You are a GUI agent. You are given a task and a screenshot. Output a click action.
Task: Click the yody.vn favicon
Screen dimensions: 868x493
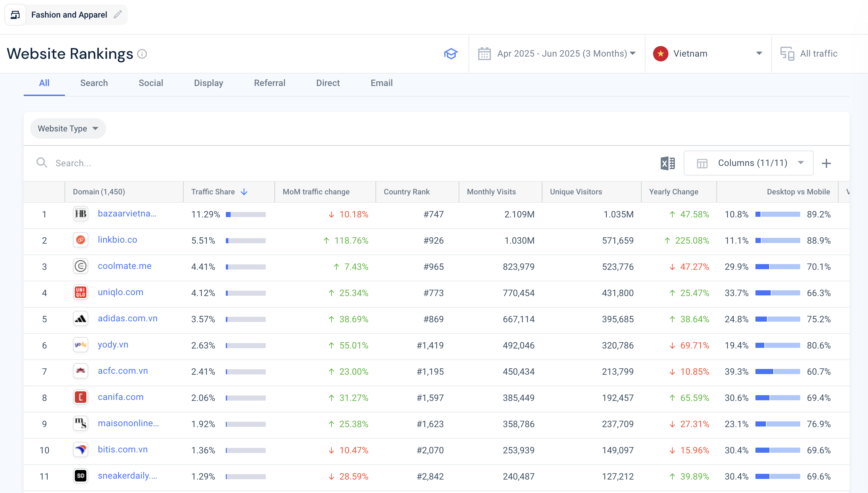[x=81, y=345]
